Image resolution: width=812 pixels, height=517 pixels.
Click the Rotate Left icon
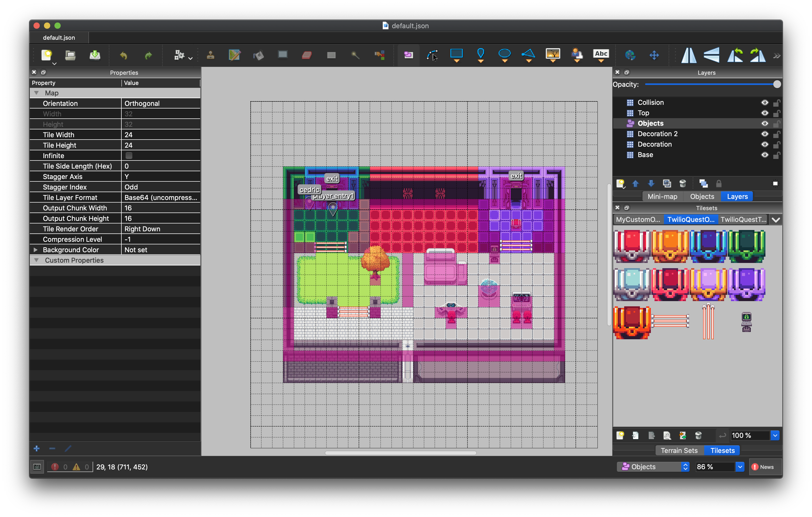(x=735, y=55)
